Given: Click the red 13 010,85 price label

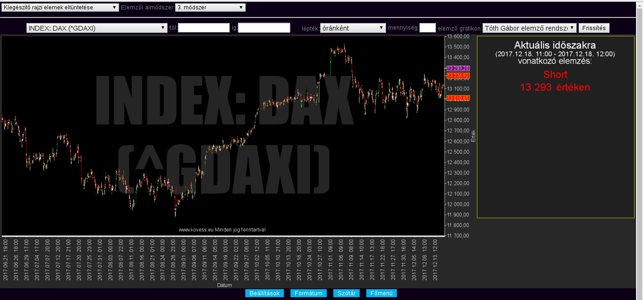Looking at the screenshot, I should pos(458,98).
